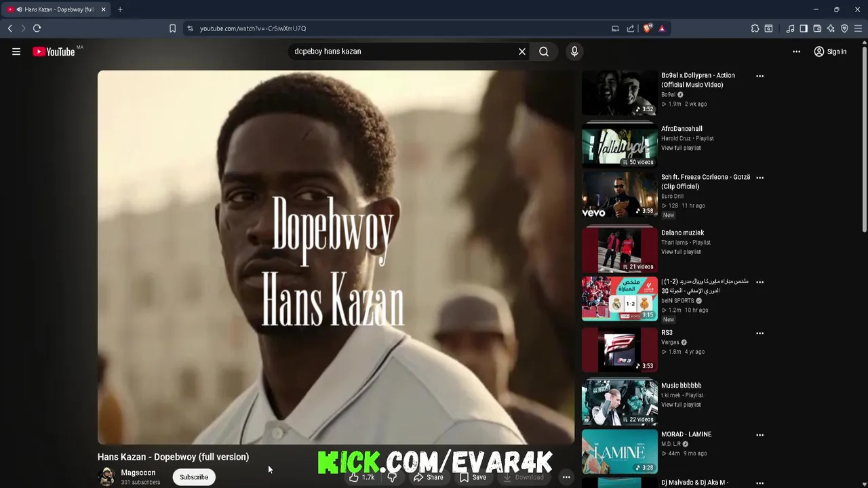The image size is (868, 488).
Task: Open the extensions puzzle icon
Action: point(755,28)
